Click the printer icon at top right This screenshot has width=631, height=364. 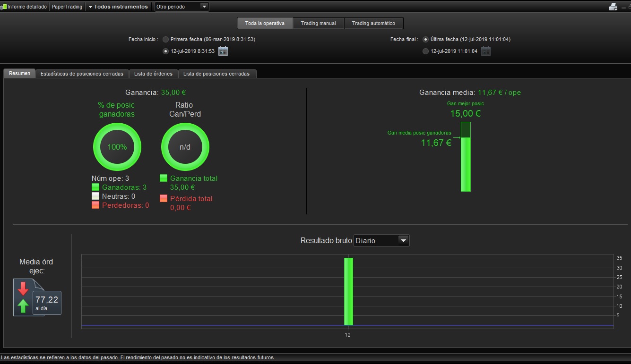pyautogui.click(x=613, y=7)
